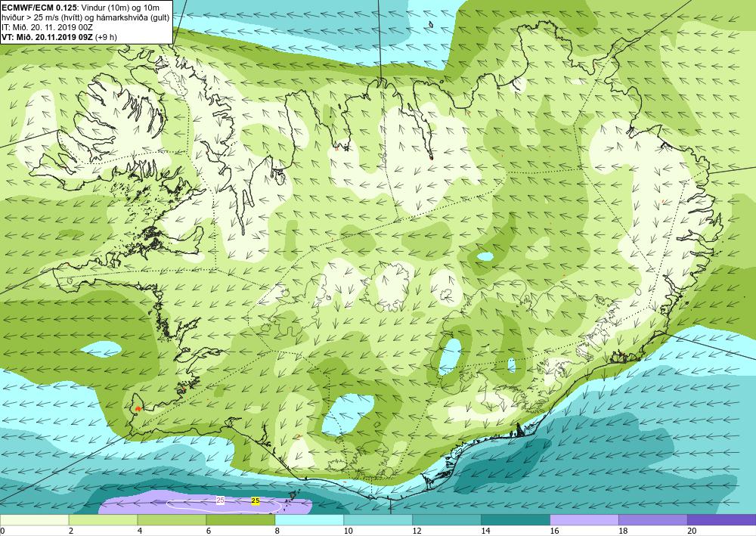Viewport: 756px width, 536px height.
Task: Click the 12–14 m/s teal swatch
Action: (x=447, y=520)
